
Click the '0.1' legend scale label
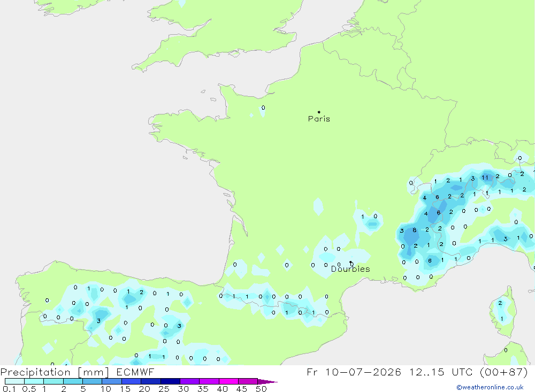[9, 389]
